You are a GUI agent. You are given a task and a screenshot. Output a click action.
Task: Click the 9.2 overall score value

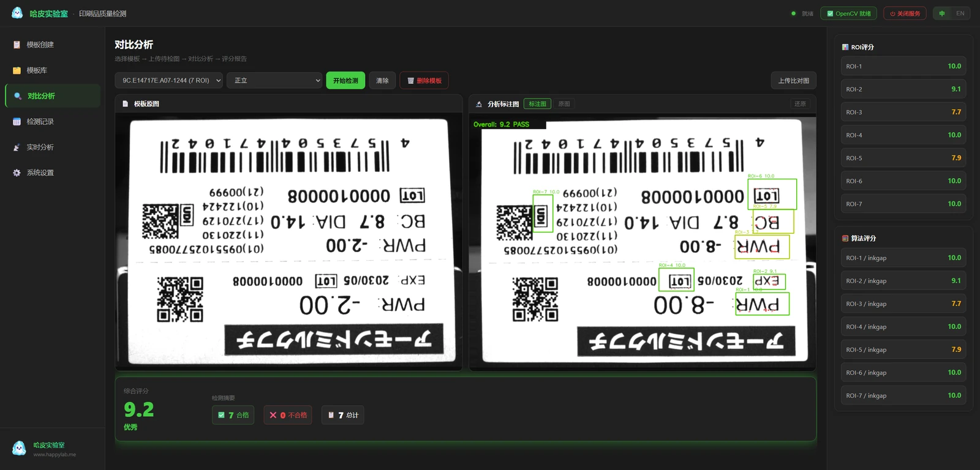(139, 409)
